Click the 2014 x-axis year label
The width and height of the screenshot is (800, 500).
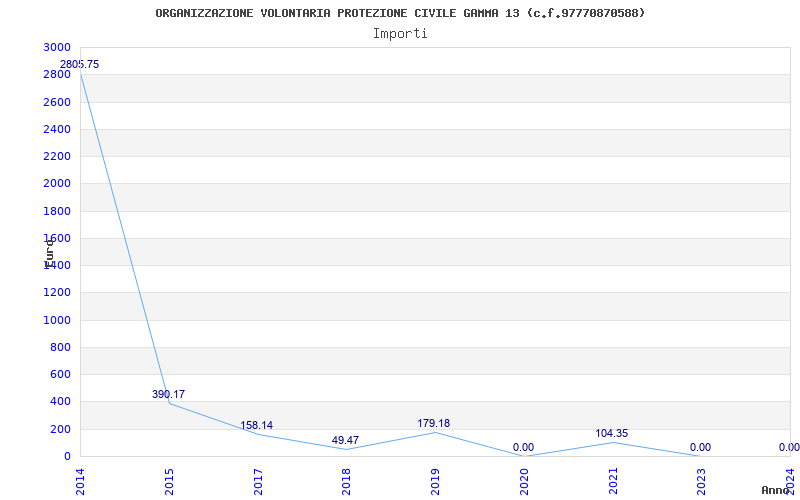point(80,480)
